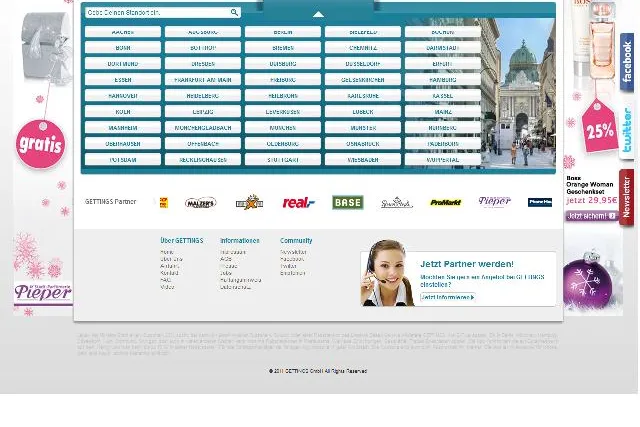Choose Hamburg city button
This screenshot has height=427, width=640.
(x=443, y=80)
